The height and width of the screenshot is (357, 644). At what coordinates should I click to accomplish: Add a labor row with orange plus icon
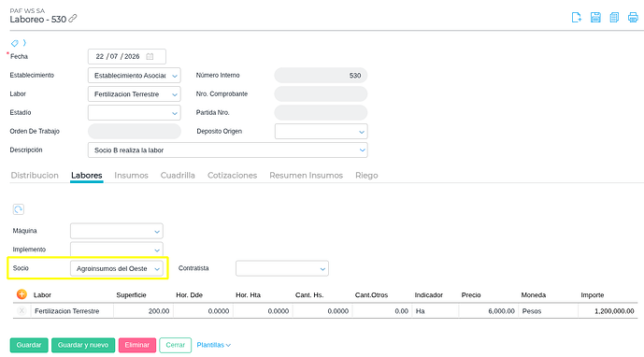(x=21, y=294)
